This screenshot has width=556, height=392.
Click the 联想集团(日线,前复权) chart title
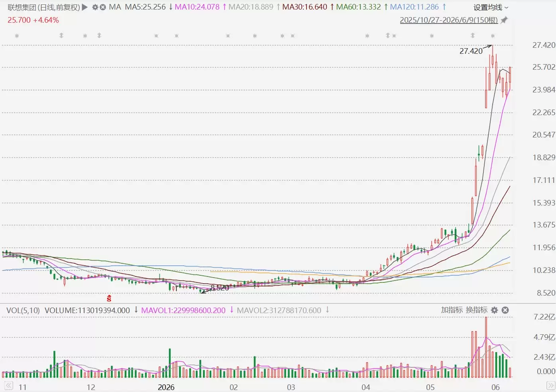pos(44,7)
